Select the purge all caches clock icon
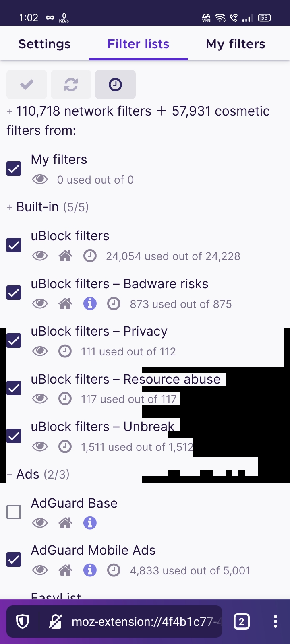This screenshot has width=290, height=644. tap(115, 85)
